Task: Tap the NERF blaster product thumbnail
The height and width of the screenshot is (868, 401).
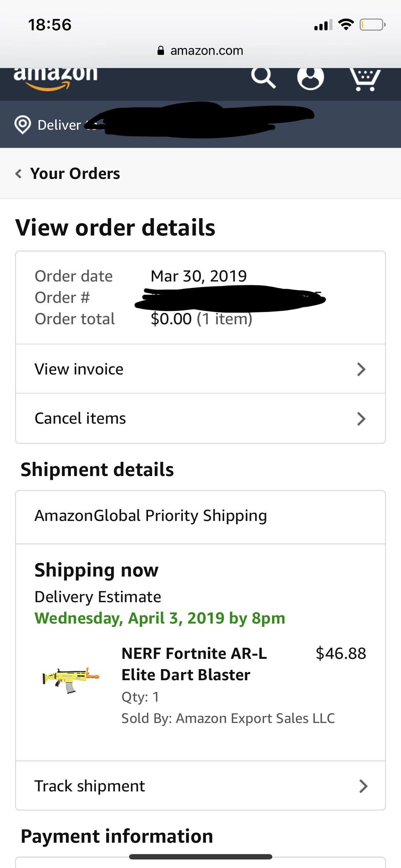Action: click(x=71, y=680)
